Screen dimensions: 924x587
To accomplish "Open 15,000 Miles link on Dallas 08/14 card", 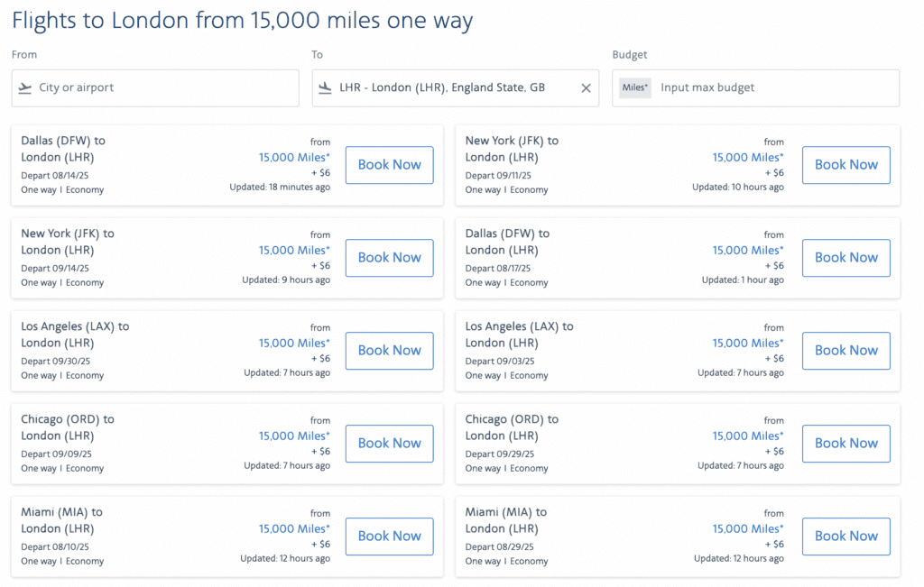I will tap(294, 157).
